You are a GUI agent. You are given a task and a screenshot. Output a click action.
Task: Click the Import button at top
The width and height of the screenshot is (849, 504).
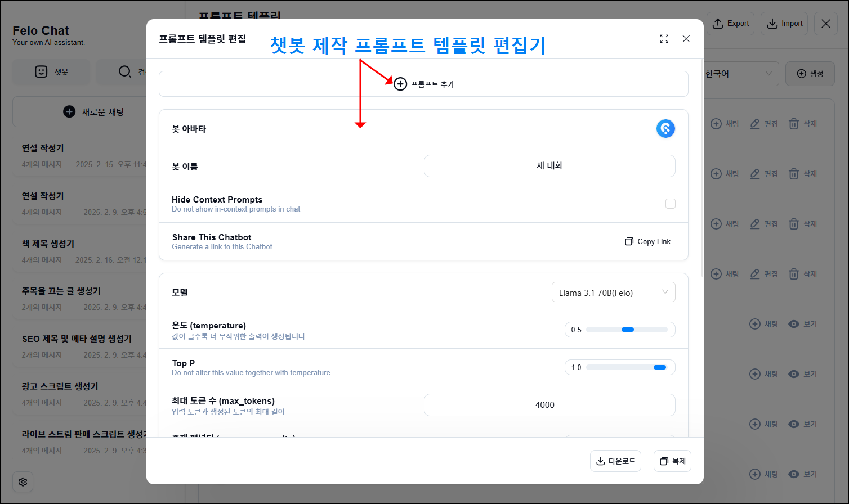tap(784, 24)
